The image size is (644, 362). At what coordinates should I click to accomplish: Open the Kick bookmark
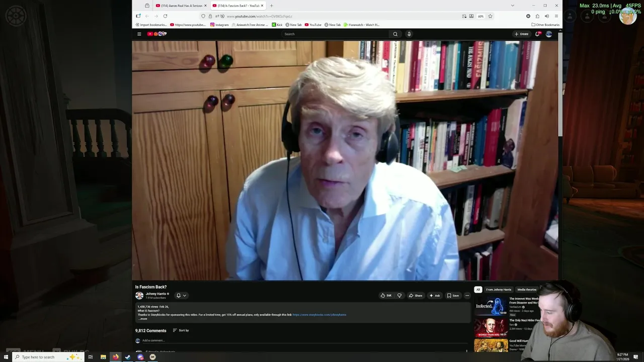click(277, 25)
